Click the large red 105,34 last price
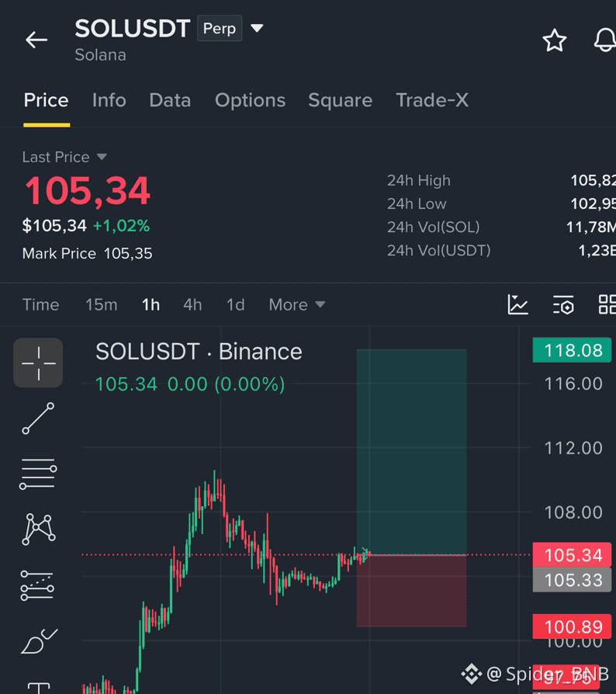This screenshot has height=694, width=616. coord(87,192)
